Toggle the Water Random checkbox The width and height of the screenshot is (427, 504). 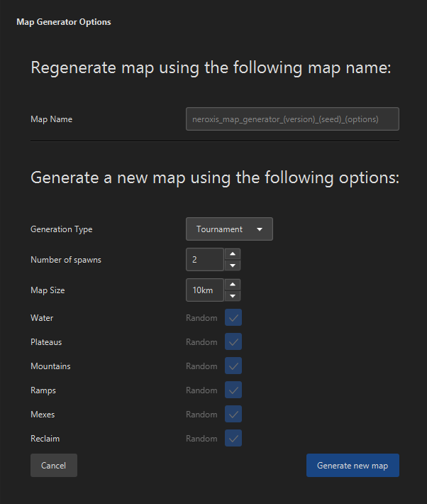pyautogui.click(x=233, y=317)
